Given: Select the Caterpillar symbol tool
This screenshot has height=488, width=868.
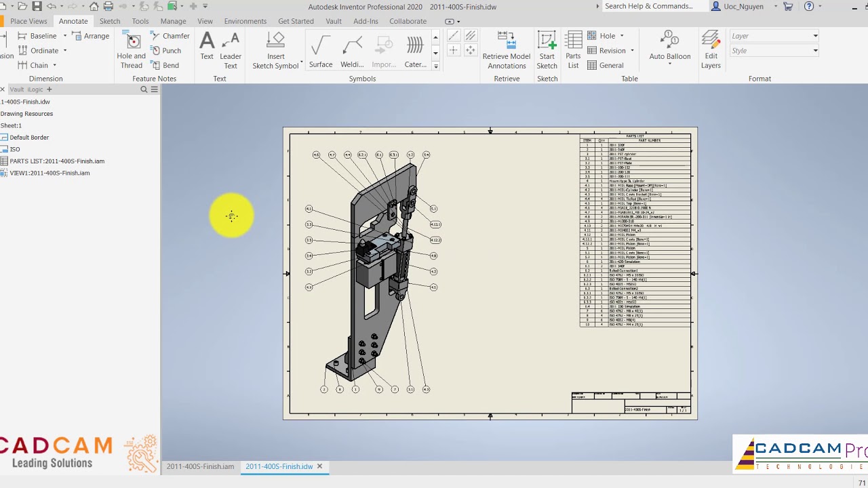Looking at the screenshot, I should [x=415, y=52].
